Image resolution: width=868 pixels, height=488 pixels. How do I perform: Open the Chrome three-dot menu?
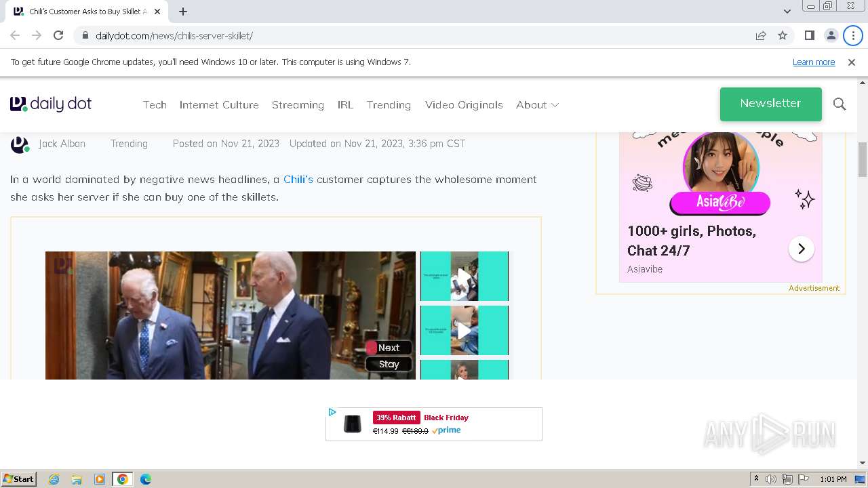[852, 35]
